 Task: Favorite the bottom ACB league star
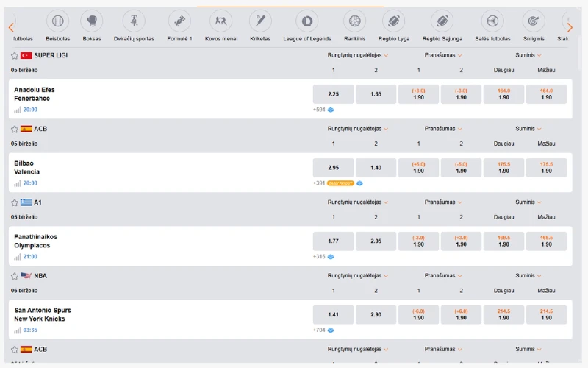click(x=15, y=350)
